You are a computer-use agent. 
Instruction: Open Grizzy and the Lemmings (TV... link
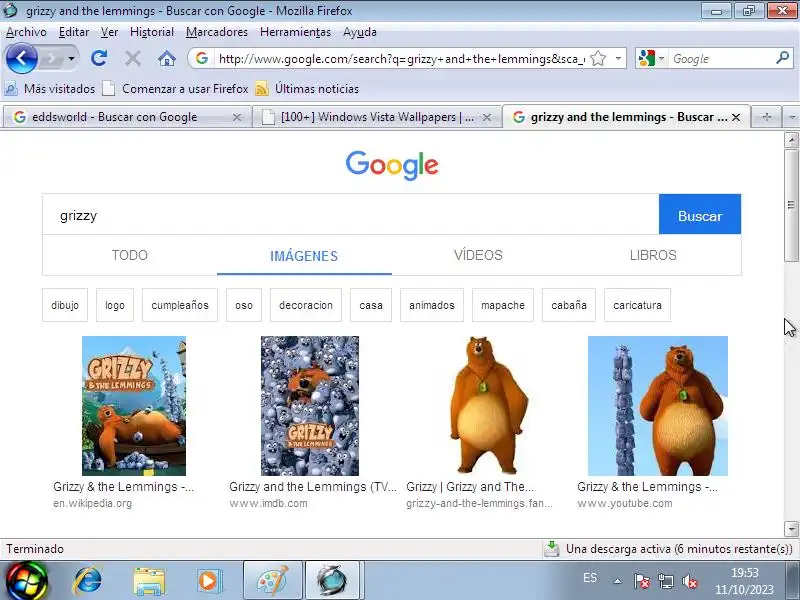point(312,487)
